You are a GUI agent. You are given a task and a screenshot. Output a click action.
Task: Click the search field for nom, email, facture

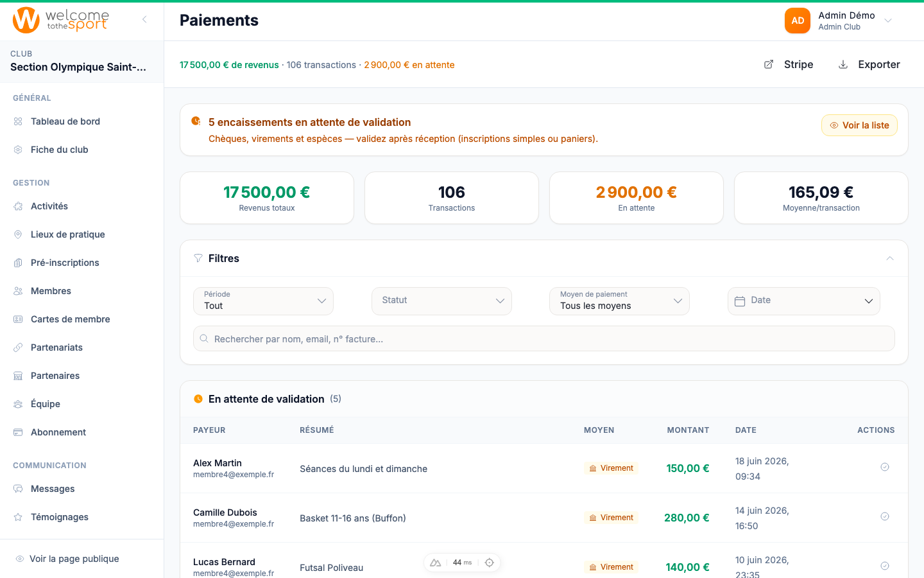pos(544,338)
